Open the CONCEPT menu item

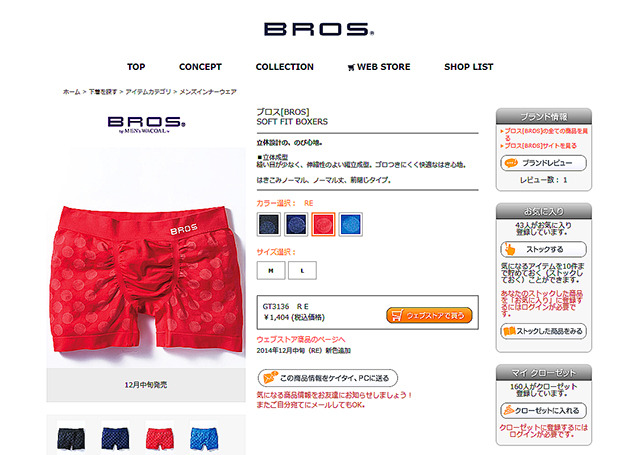pyautogui.click(x=200, y=67)
